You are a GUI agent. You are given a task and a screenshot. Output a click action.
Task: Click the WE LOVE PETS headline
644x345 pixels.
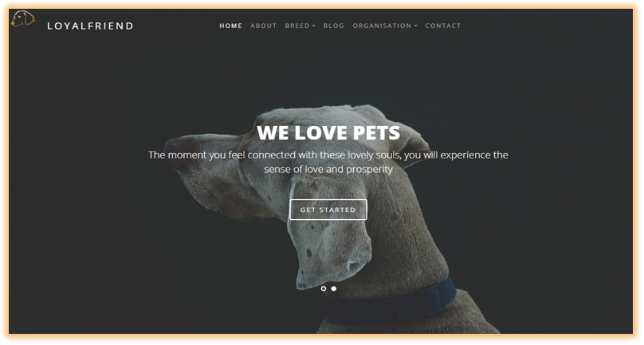[328, 132]
